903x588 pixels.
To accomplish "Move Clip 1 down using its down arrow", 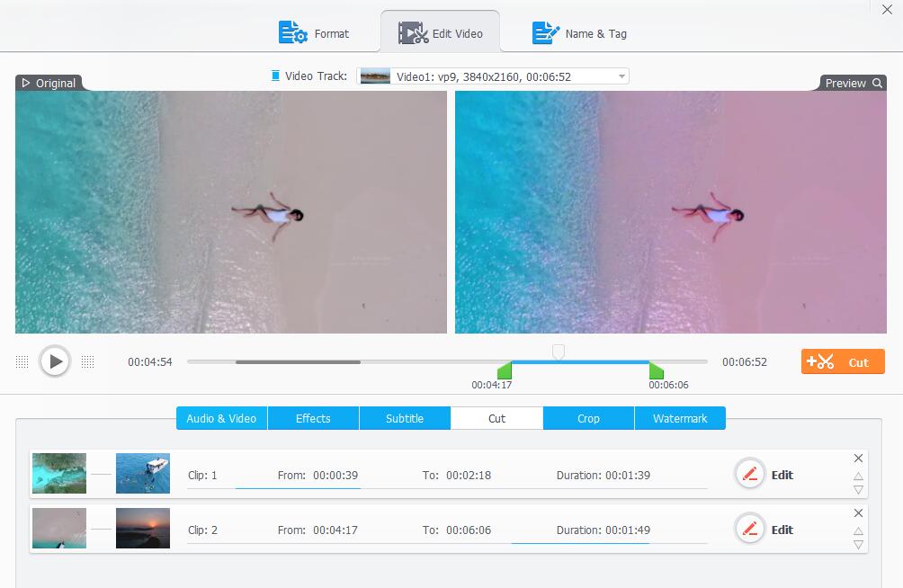I will 858,491.
